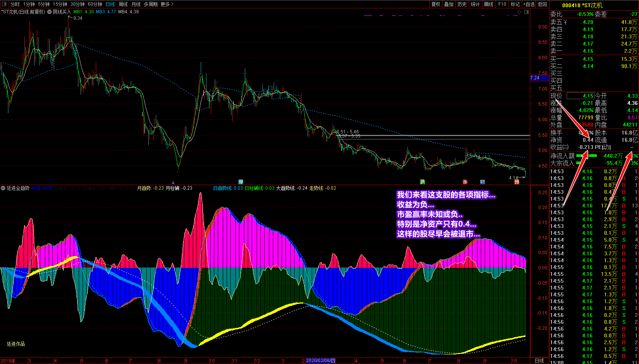The image size is (639, 364).
Task: Click the 卖五 ask price 4.20
Action: pos(588,22)
